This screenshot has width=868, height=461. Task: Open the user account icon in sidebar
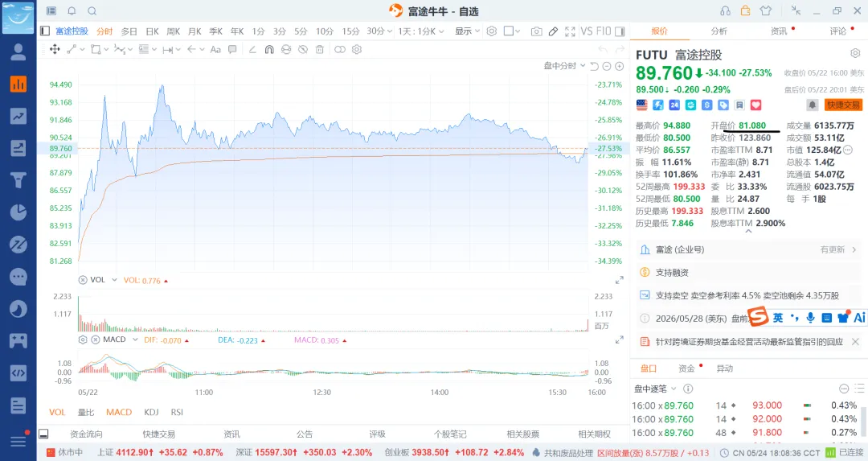[x=18, y=52]
